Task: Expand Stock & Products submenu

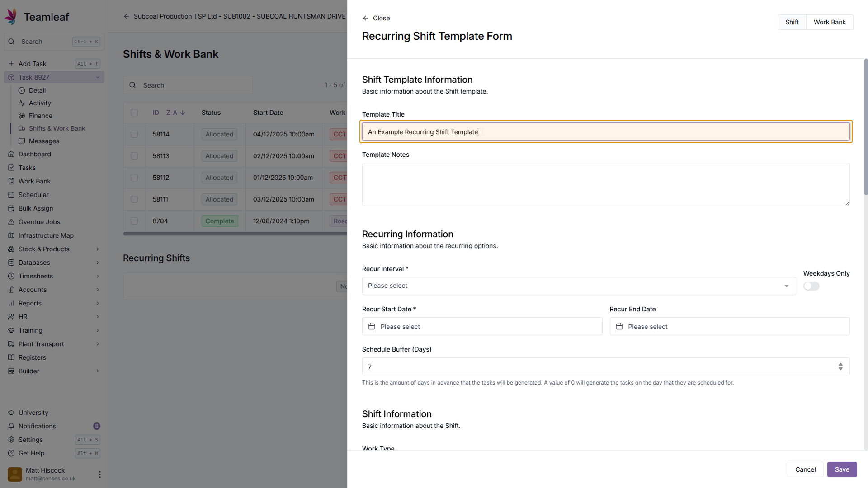Action: pos(98,249)
